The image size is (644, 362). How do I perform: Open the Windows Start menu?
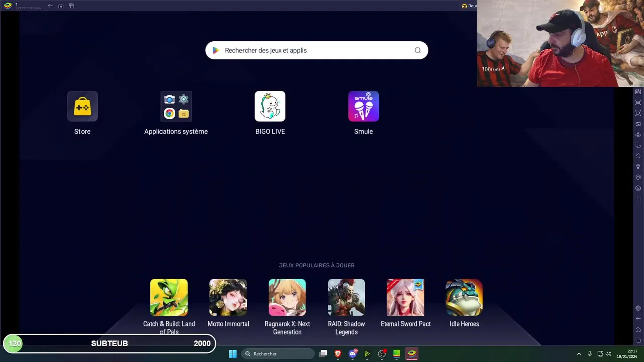pyautogui.click(x=233, y=354)
